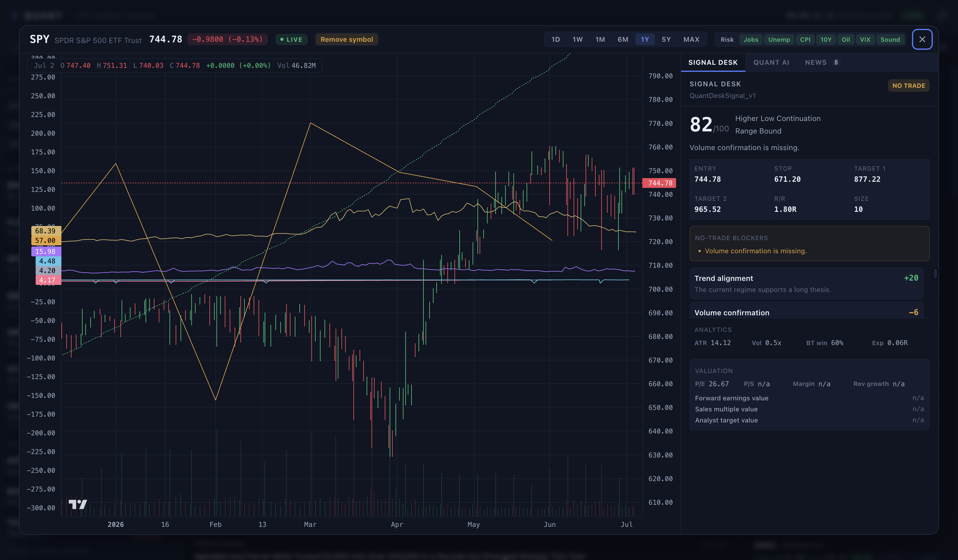Click the R/R value 1.80R
Screen dimensions: 958x560
click(x=785, y=209)
